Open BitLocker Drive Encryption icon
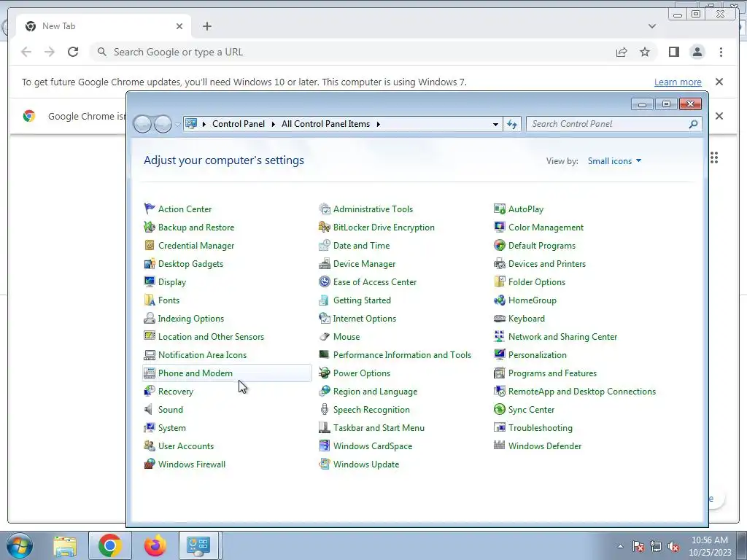Viewport: 747px width, 560px height. pyautogui.click(x=325, y=227)
